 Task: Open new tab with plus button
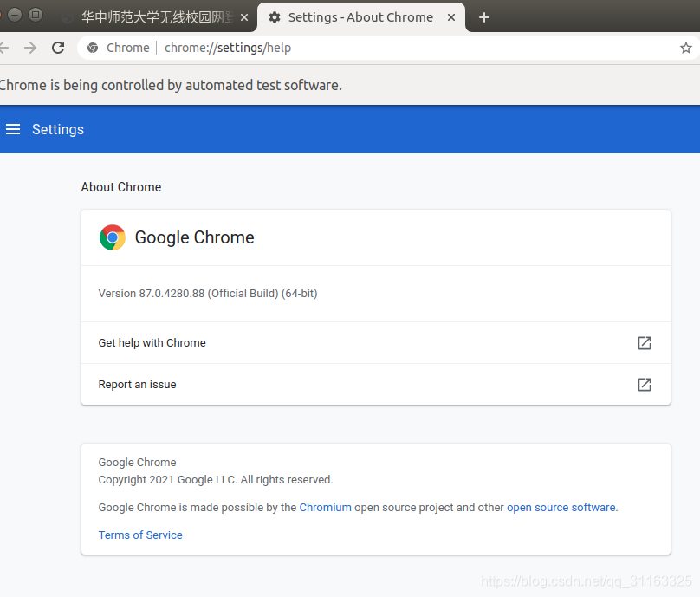(x=484, y=17)
